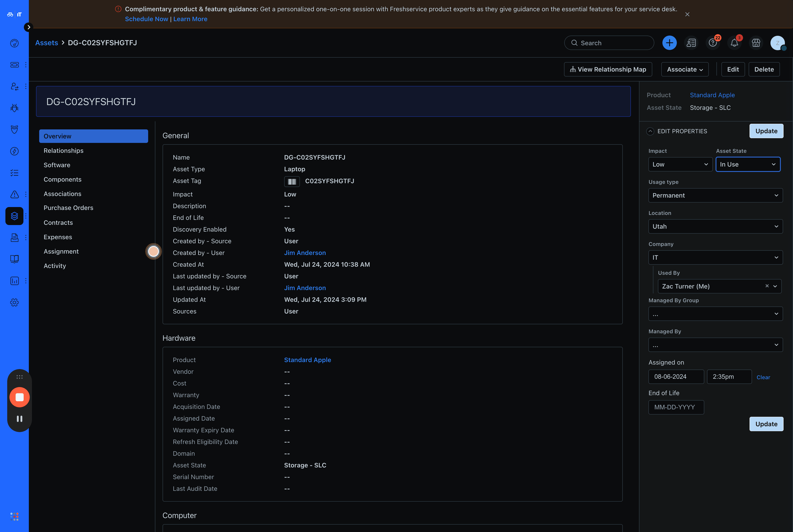Open the Asset State dropdown
The height and width of the screenshot is (532, 793).
748,164
